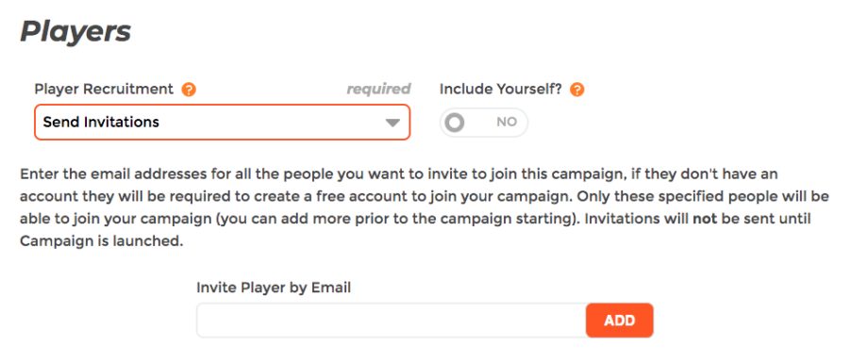Click the italic required indicator text
868x364 pixels.
coord(378,89)
